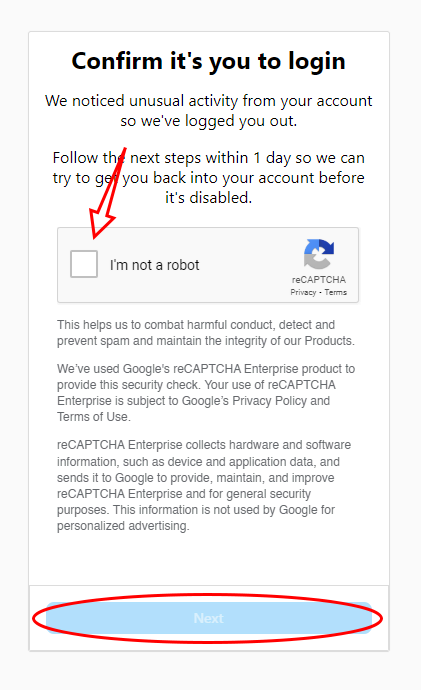The height and width of the screenshot is (690, 421).
Task: Check the "I'm not a robot" checkbox
Action: (84, 264)
